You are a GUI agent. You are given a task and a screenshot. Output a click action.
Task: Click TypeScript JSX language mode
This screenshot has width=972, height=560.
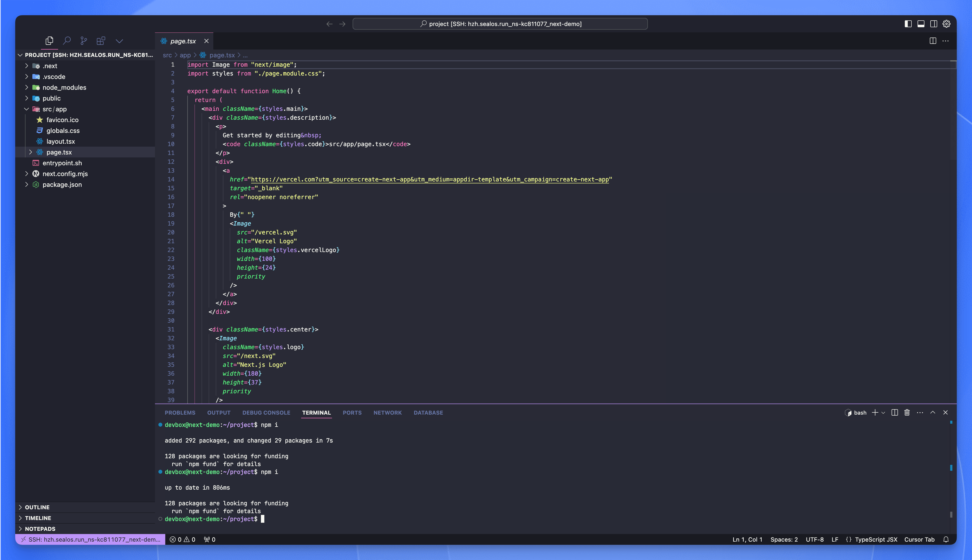tap(875, 539)
